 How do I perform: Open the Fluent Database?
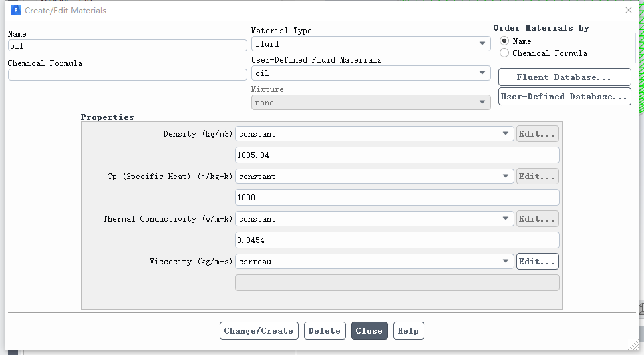(564, 77)
